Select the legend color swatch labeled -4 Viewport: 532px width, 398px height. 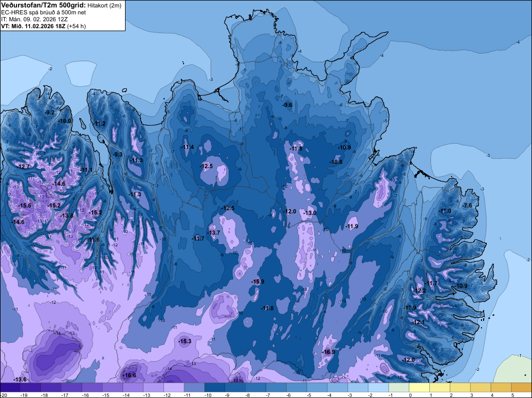(x=338, y=387)
